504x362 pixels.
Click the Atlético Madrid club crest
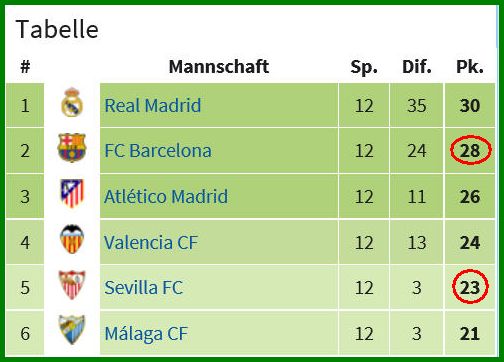pyautogui.click(x=72, y=193)
